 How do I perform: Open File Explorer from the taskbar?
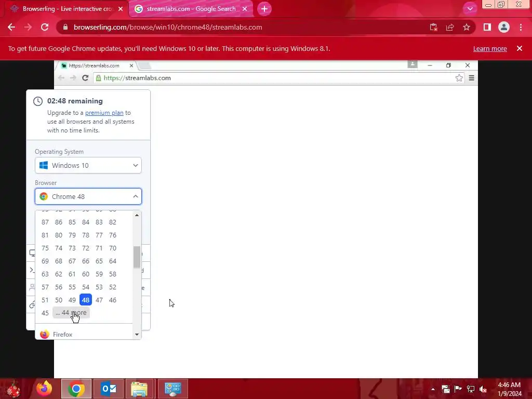click(139, 389)
